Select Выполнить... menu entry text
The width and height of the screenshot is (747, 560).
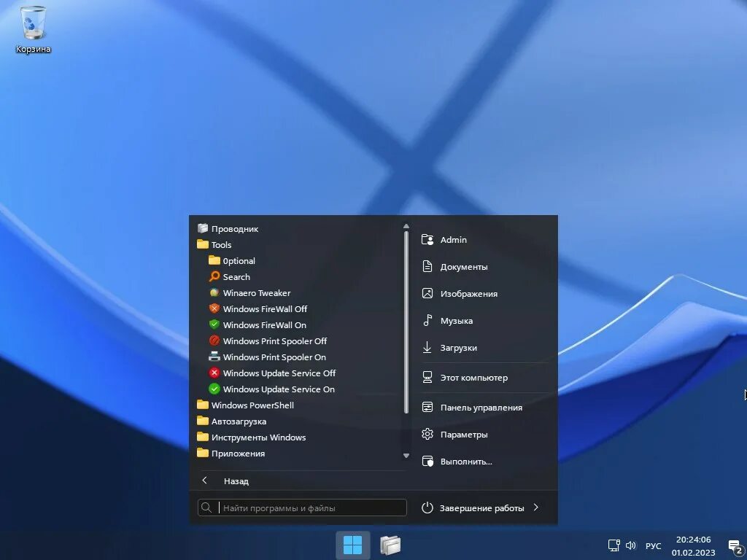tap(466, 462)
